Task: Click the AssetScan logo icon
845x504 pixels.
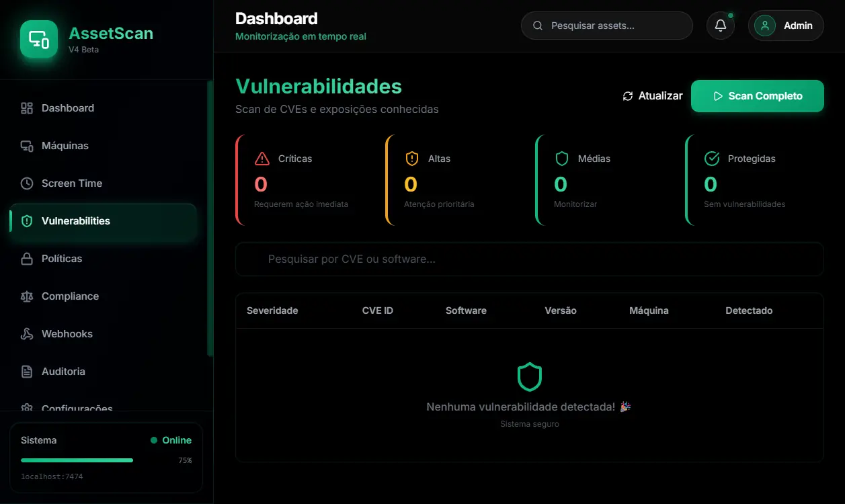Action: click(39, 39)
